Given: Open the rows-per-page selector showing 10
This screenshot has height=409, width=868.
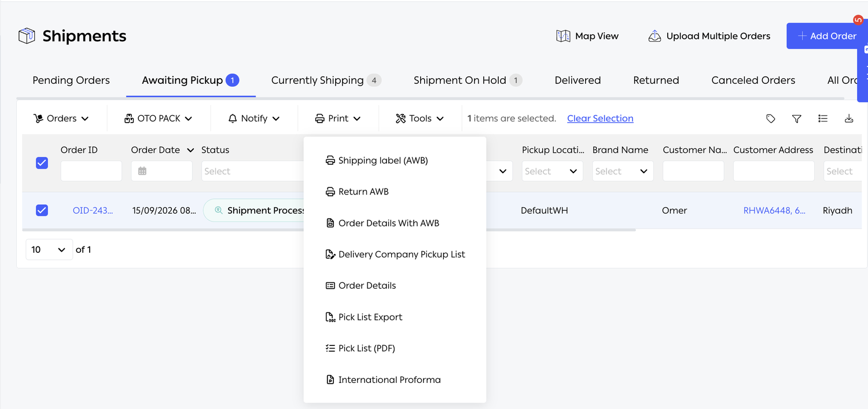Looking at the screenshot, I should pyautogui.click(x=49, y=249).
